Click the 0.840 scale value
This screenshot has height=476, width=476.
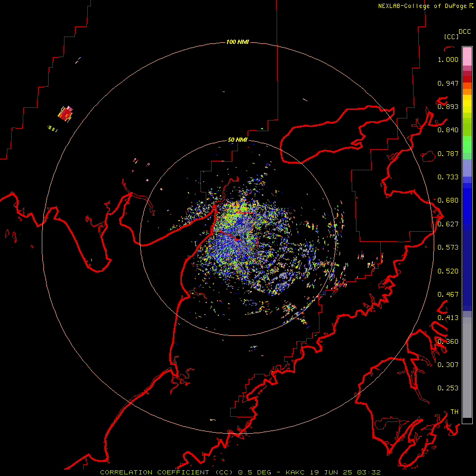(x=448, y=130)
